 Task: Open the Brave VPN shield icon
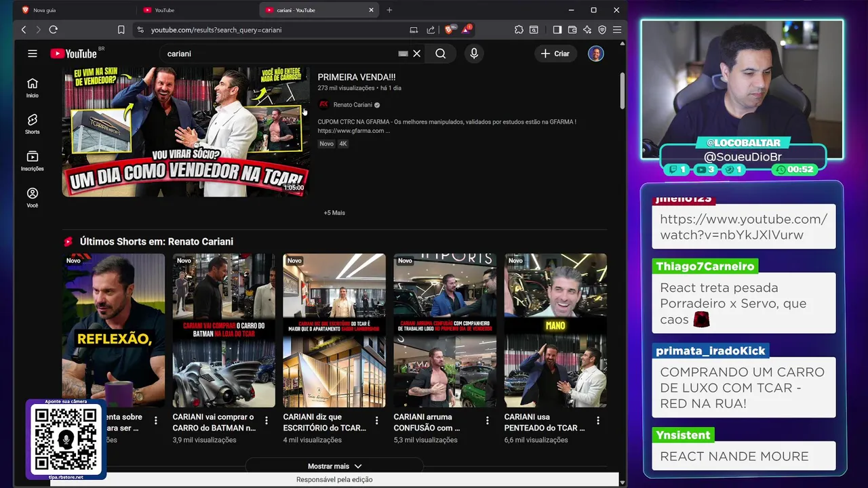point(602,30)
